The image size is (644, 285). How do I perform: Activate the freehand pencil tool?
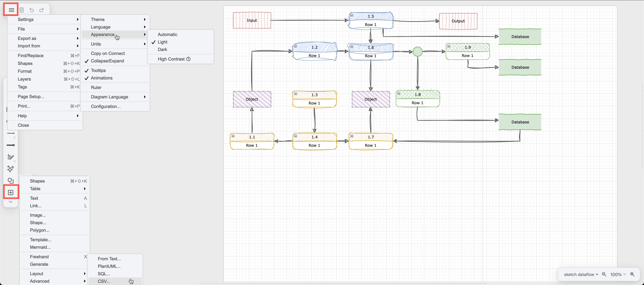point(10,157)
